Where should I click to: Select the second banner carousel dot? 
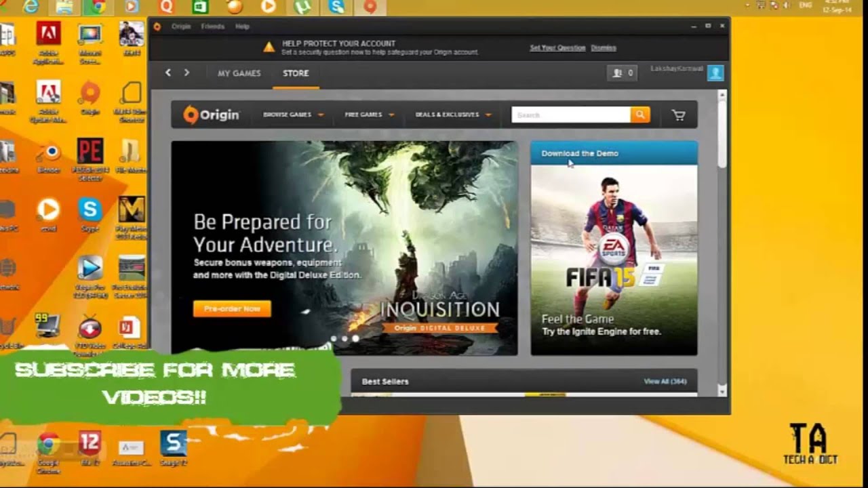pos(344,338)
